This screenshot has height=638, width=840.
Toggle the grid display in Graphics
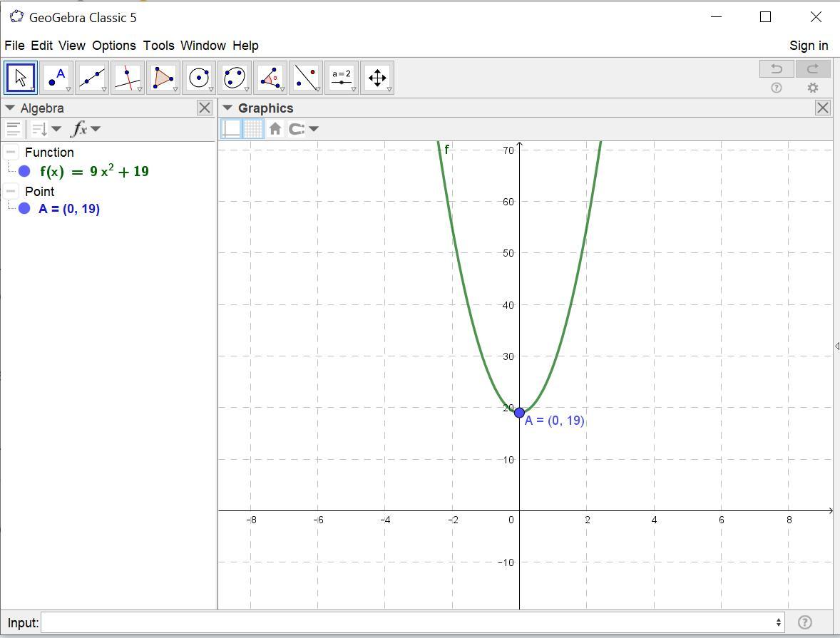(x=253, y=129)
